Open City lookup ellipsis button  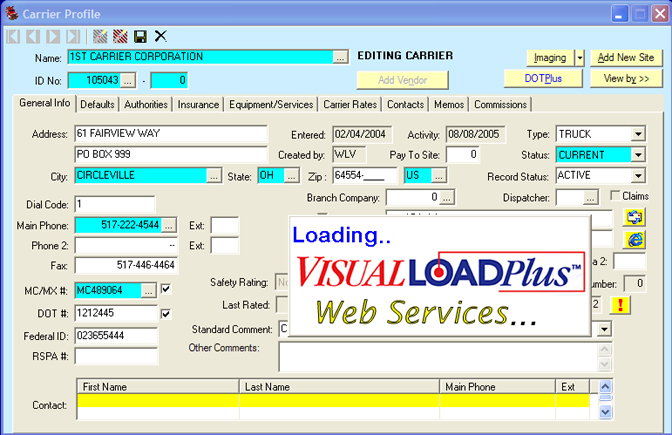tap(213, 176)
